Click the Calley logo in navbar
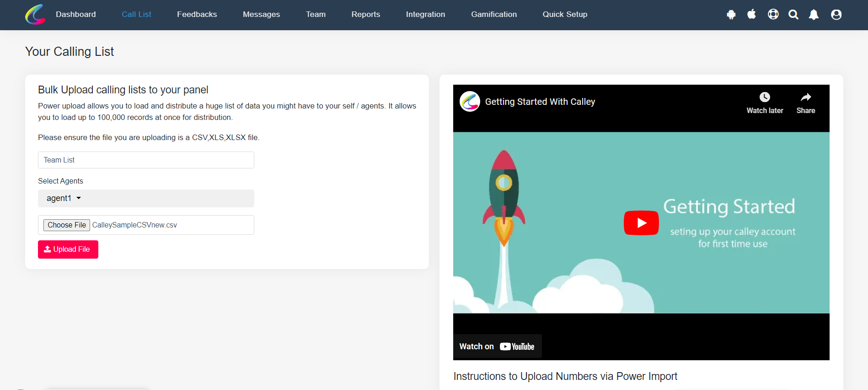 click(35, 14)
